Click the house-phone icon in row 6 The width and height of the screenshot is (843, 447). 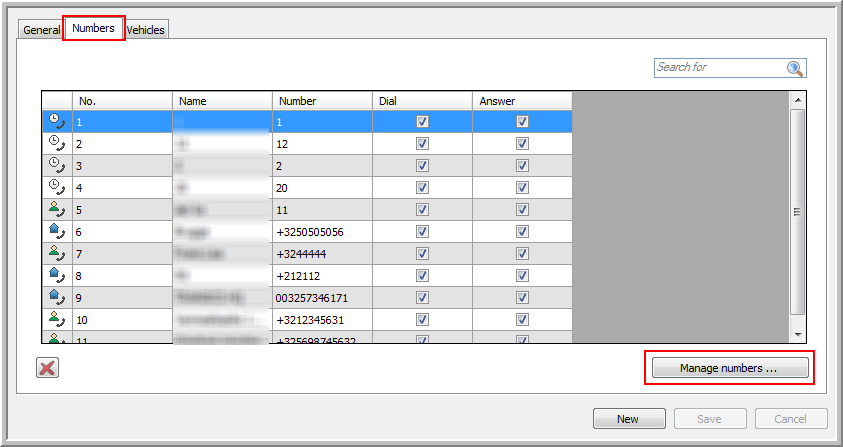(56, 231)
